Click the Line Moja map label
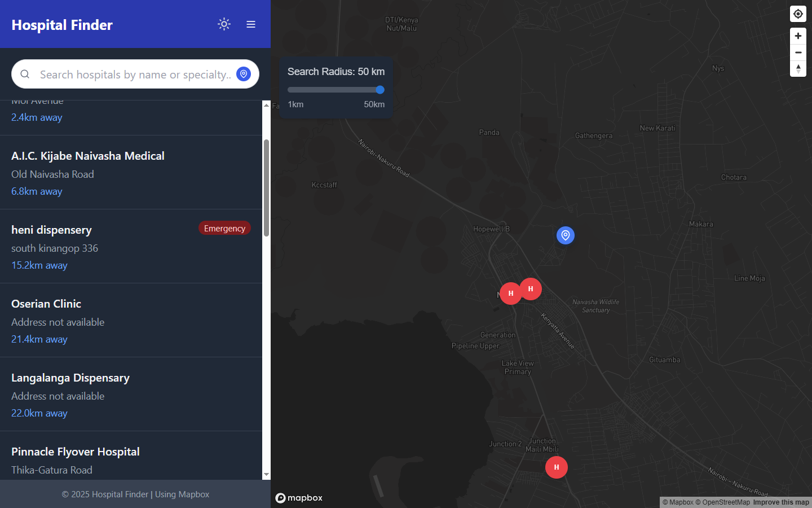 750,278
